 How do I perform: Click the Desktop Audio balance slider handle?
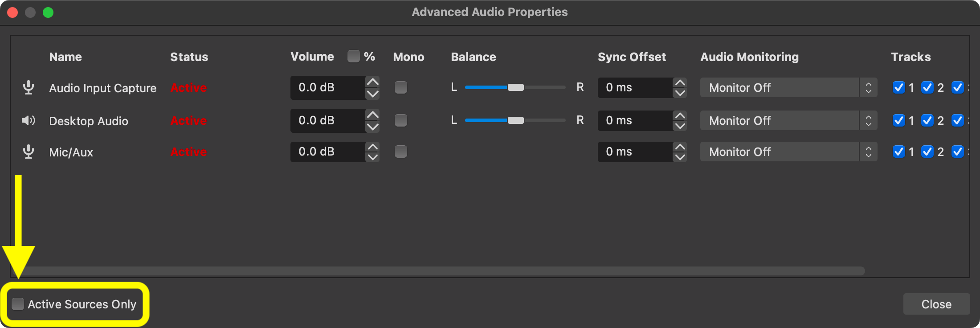516,120
